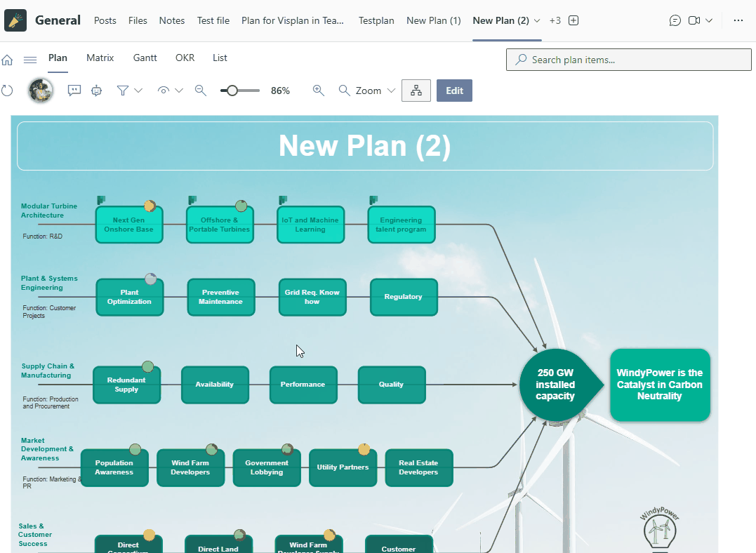Open the Teams chat conversation icon
The height and width of the screenshot is (553, 756).
click(x=675, y=20)
